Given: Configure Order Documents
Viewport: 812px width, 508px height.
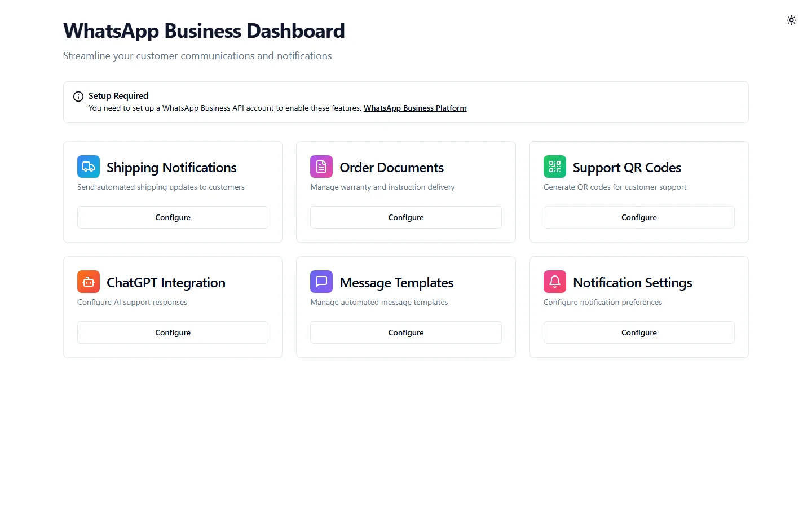Looking at the screenshot, I should [x=406, y=217].
